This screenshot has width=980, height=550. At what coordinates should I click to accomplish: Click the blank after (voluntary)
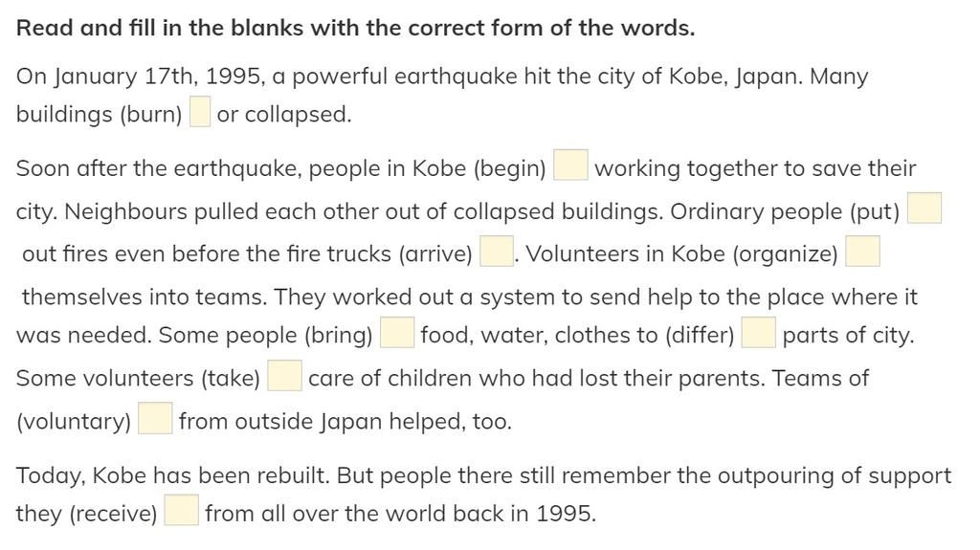click(155, 419)
